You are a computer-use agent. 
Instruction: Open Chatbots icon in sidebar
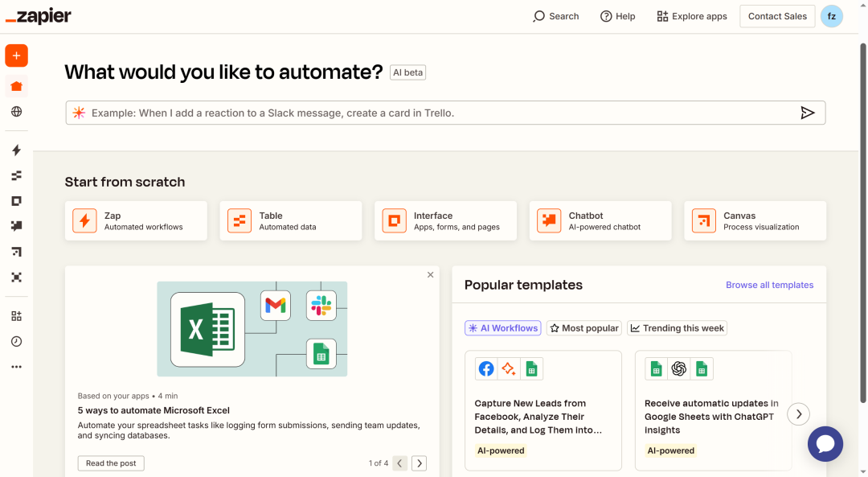[17, 226]
